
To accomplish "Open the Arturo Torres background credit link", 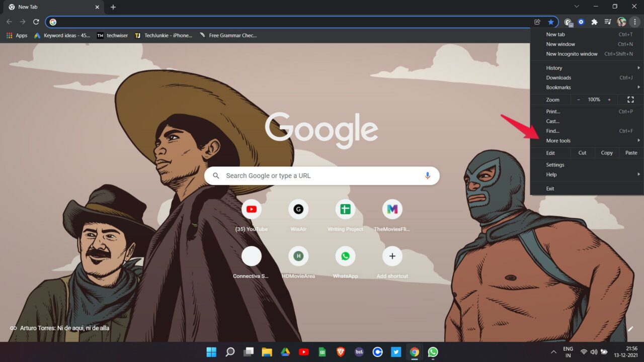I will pyautogui.click(x=59, y=328).
